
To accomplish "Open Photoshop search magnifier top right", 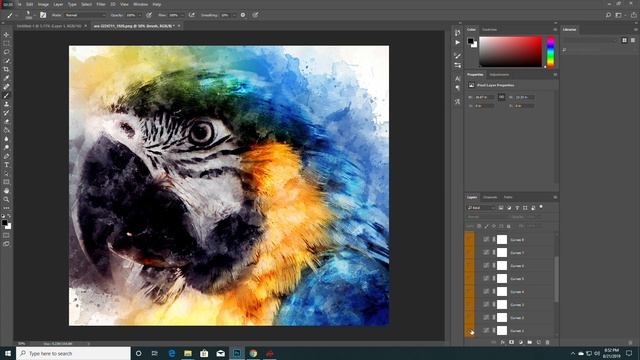I will click(608, 15).
